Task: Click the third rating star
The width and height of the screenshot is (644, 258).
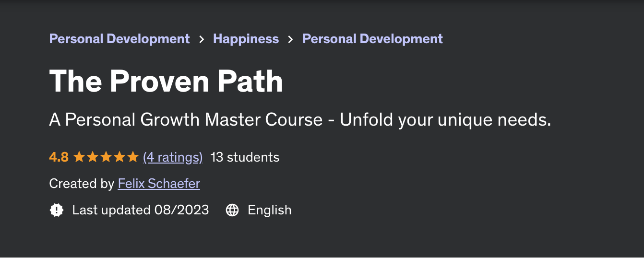Action: (106, 157)
